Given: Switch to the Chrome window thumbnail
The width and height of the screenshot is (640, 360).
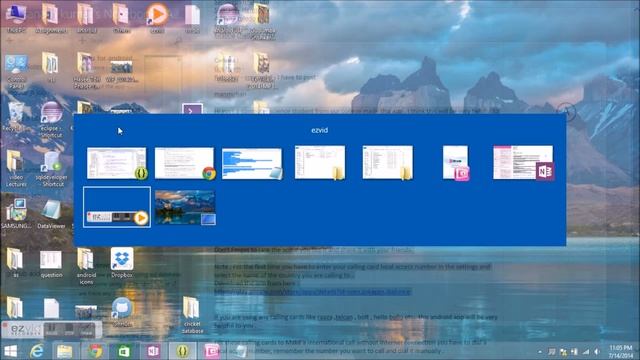Looking at the screenshot, I should pos(184,163).
